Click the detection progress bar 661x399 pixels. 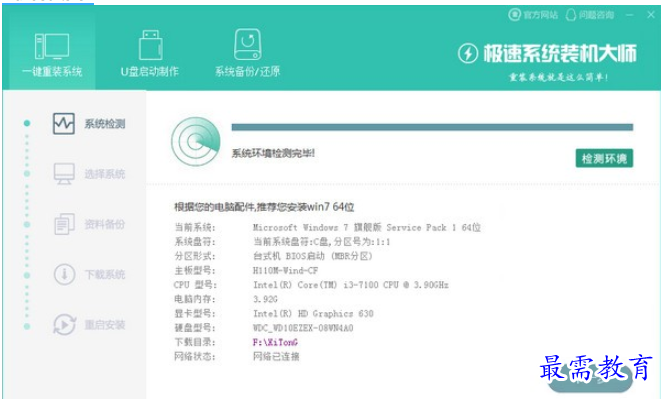432,127
